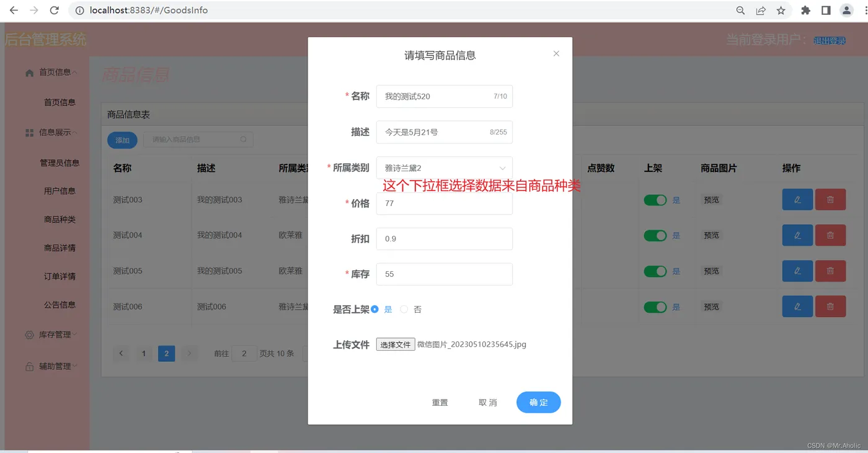This screenshot has height=453, width=868.
Task: Focus the 价格 input field
Action: tap(445, 204)
